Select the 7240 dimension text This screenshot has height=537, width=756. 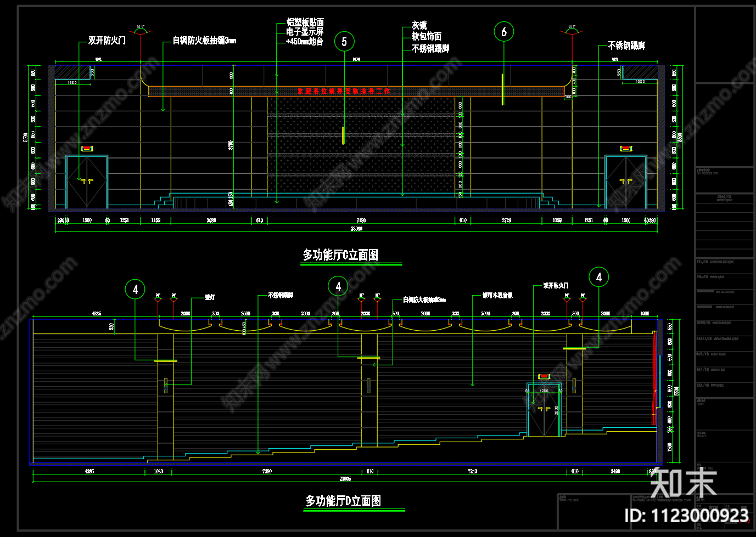click(472, 471)
